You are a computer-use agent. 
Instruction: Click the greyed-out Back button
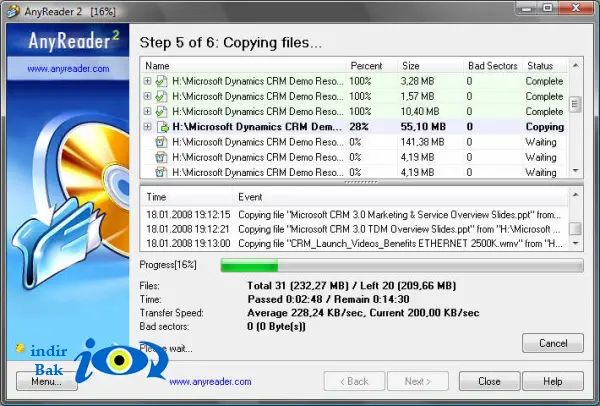[354, 381]
